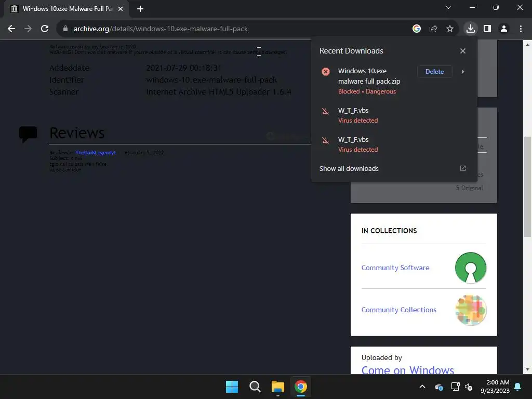This screenshot has height=399, width=532.
Task: Click the 'Blocked • Dangerous' status text
Action: [367, 91]
